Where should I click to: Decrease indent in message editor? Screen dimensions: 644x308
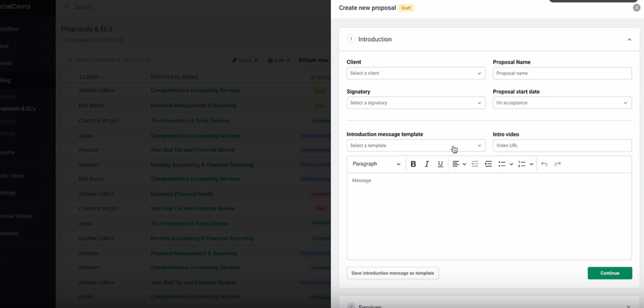pos(475,164)
